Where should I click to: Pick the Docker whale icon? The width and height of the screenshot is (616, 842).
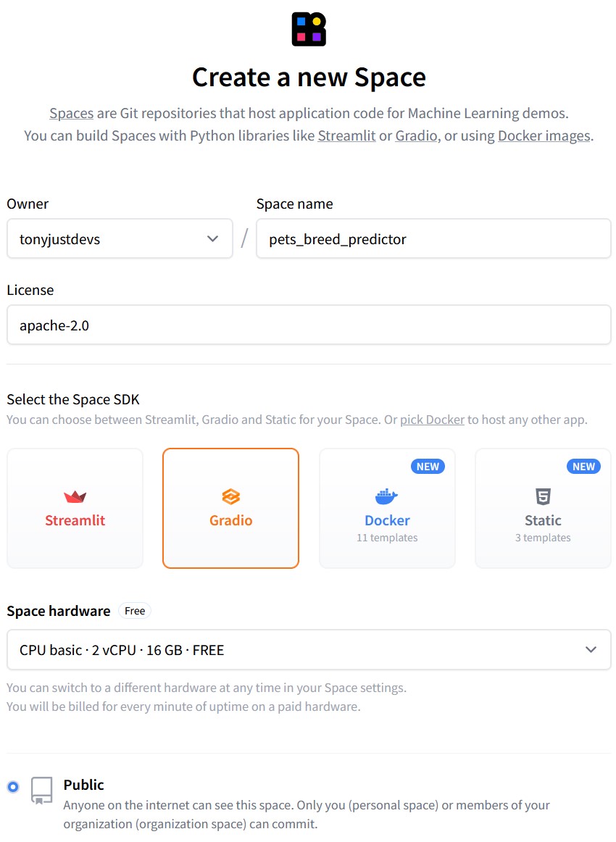(387, 496)
